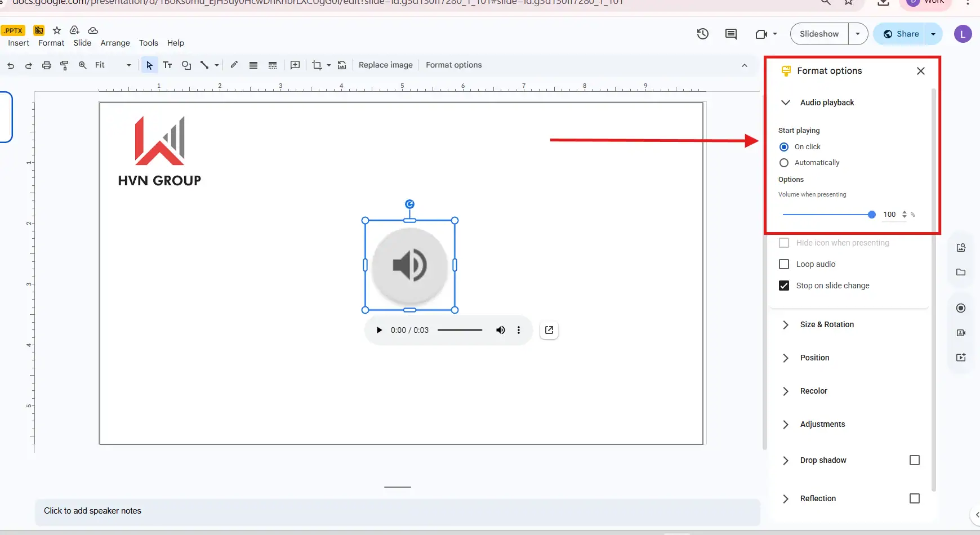Activate the Line tool
980x535 pixels.
205,65
